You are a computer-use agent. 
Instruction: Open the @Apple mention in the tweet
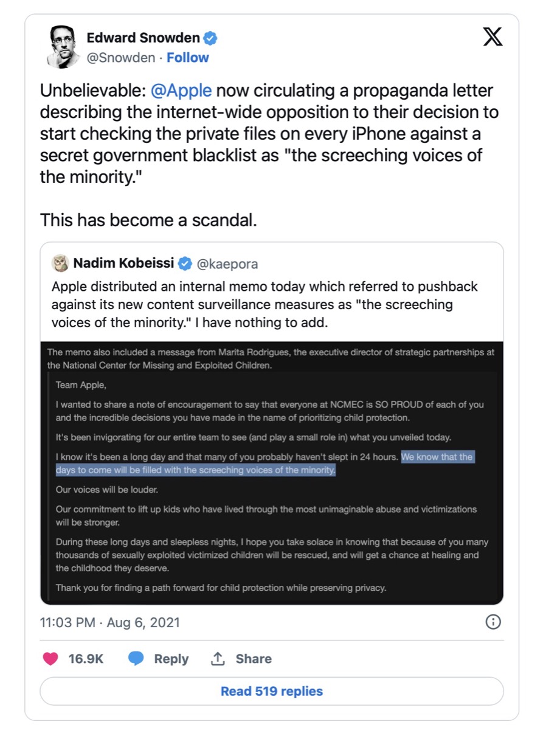pos(178,90)
